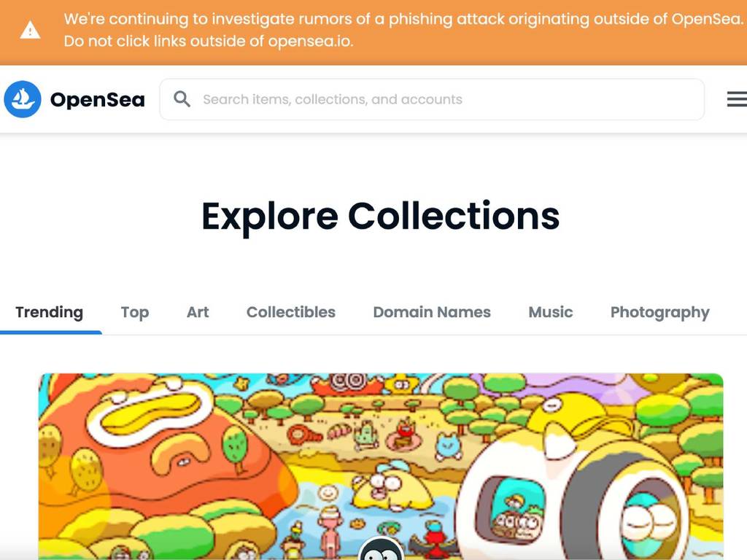The image size is (747, 560).
Task: Click the OpenSea wordmark text
Action: [x=97, y=99]
